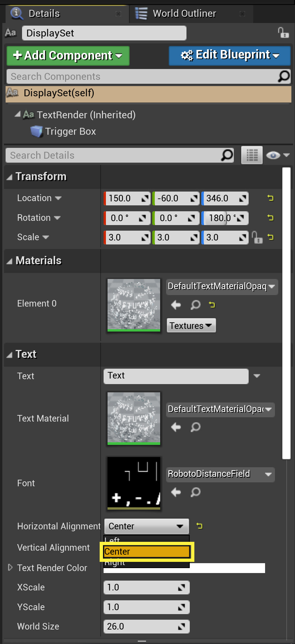295x644 pixels.
Task: Open RobotoDistanceField font dropdown
Action: [x=220, y=474]
